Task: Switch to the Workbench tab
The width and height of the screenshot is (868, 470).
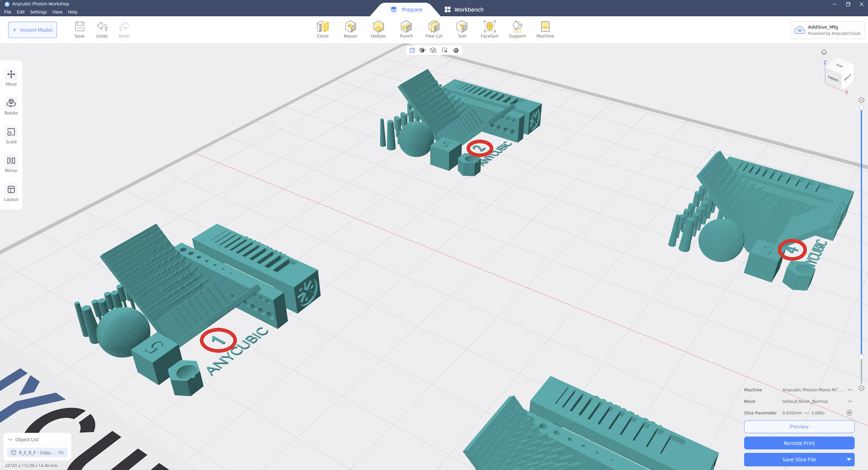Action: point(464,9)
